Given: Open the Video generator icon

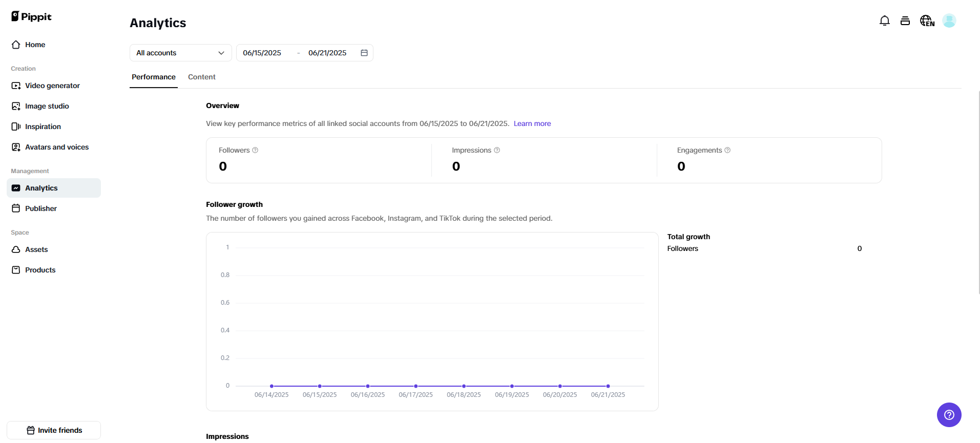Looking at the screenshot, I should [x=16, y=86].
